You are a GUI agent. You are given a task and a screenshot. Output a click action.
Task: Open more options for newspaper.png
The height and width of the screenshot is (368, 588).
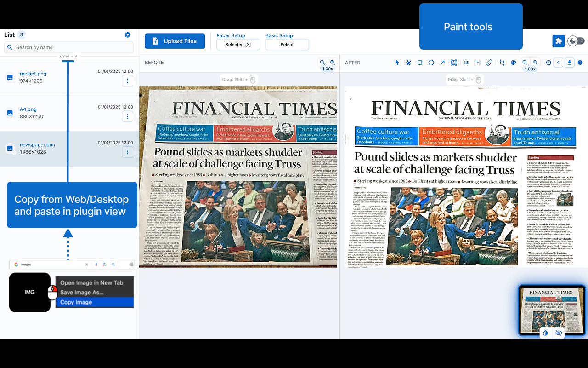pos(128,152)
